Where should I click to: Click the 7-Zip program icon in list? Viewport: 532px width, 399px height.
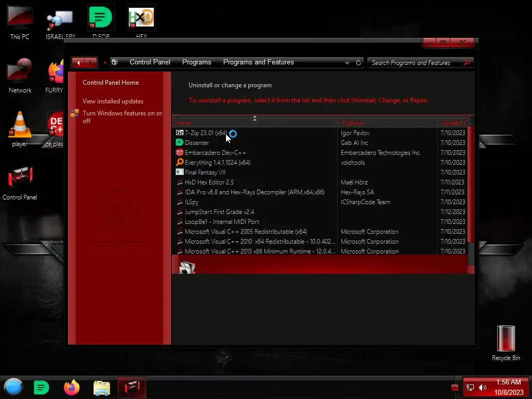(x=179, y=132)
